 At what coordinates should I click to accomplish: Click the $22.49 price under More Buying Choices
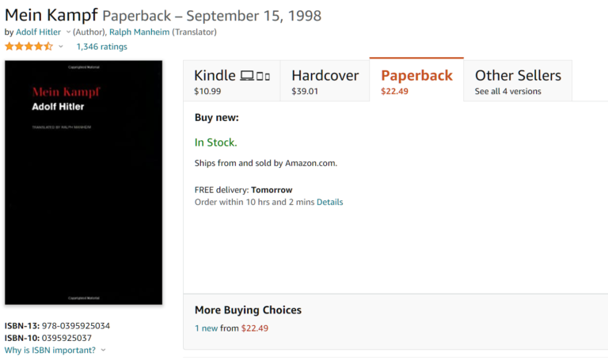[254, 328]
